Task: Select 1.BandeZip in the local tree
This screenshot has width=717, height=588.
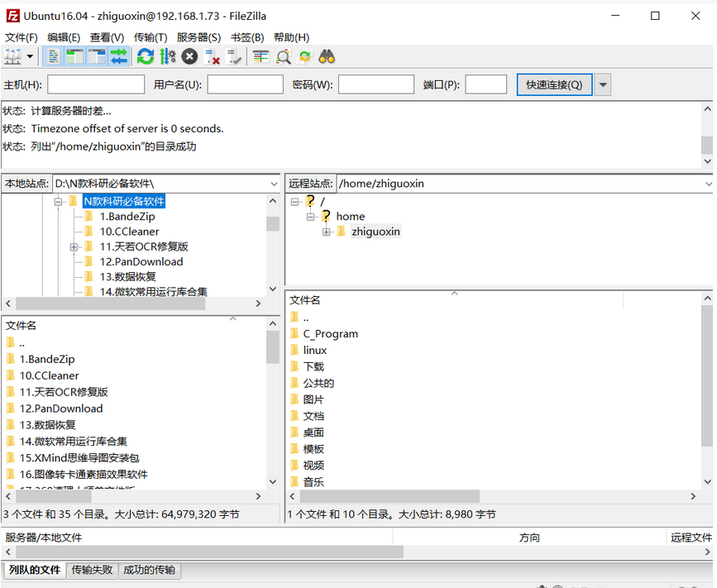Action: [x=127, y=217]
